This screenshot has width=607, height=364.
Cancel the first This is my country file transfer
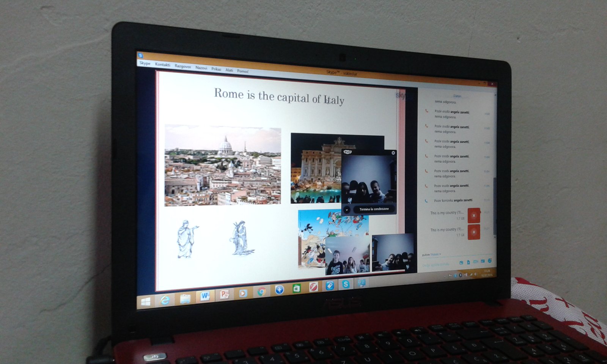(x=474, y=215)
